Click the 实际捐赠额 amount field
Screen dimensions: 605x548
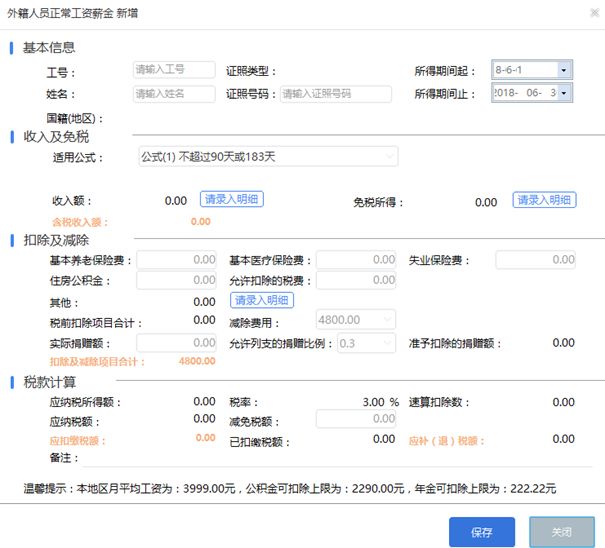point(177,342)
